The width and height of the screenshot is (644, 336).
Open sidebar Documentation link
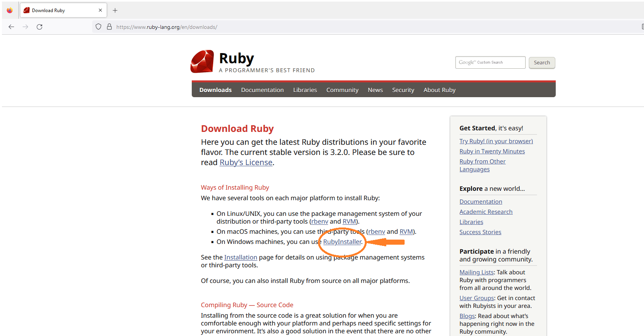pyautogui.click(x=481, y=202)
